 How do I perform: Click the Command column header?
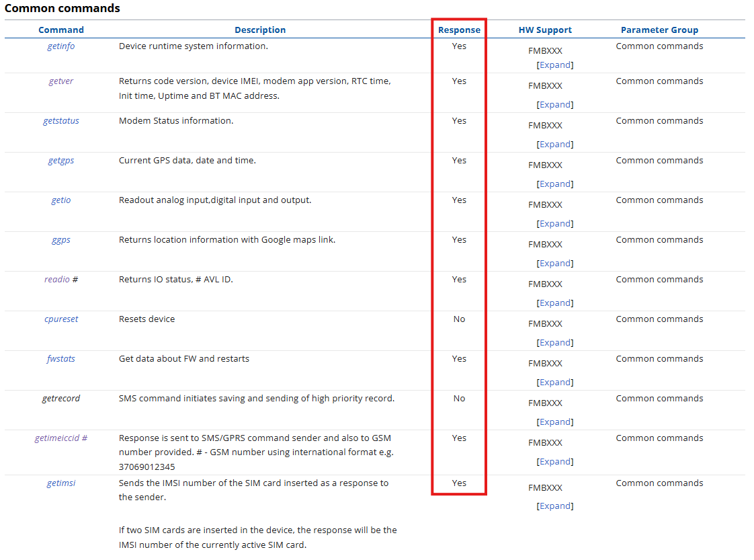point(61,30)
